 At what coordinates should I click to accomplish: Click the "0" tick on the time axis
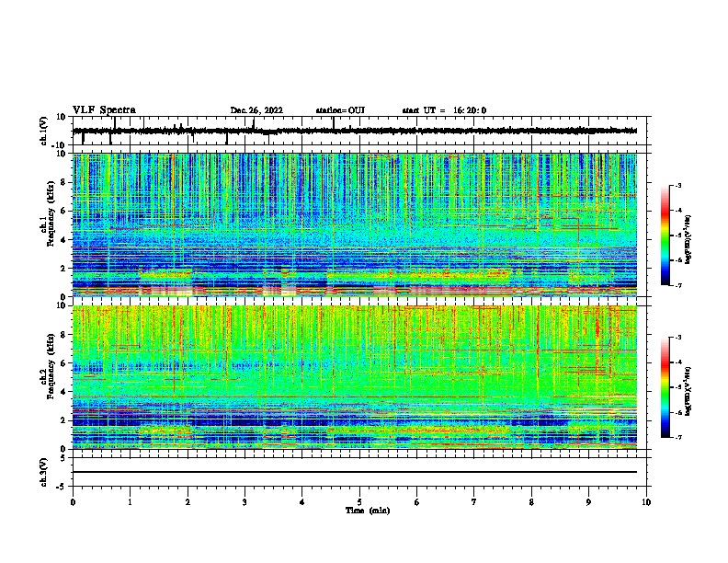click(73, 502)
